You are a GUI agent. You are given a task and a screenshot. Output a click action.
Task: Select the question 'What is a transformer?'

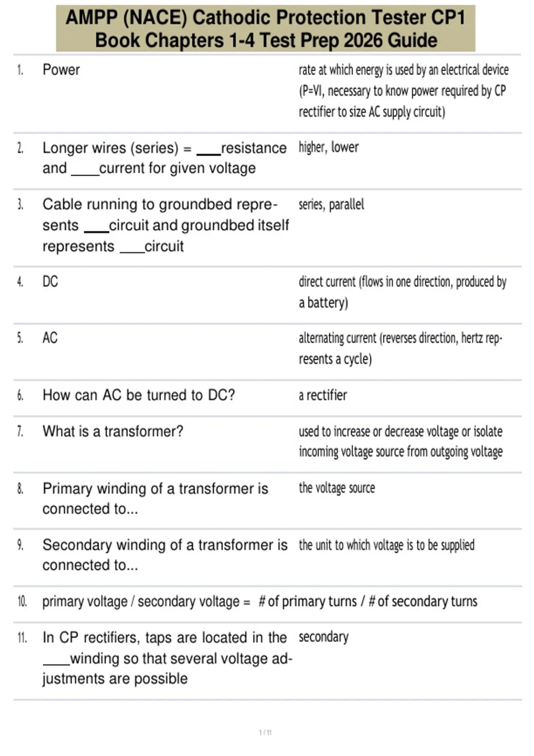(113, 431)
